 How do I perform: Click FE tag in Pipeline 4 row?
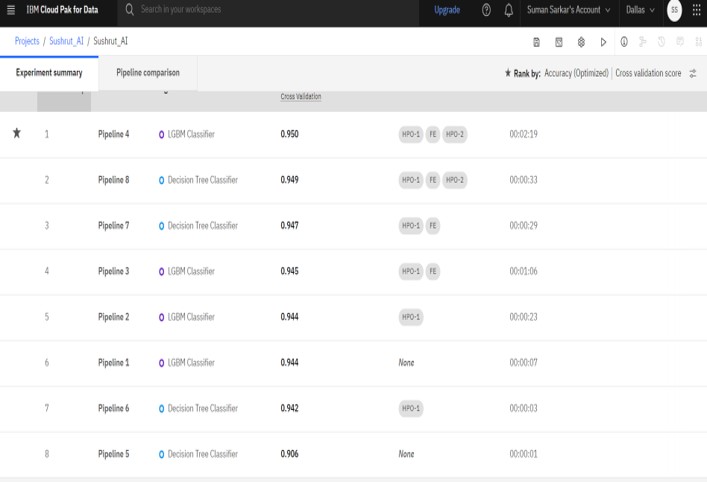(x=432, y=134)
